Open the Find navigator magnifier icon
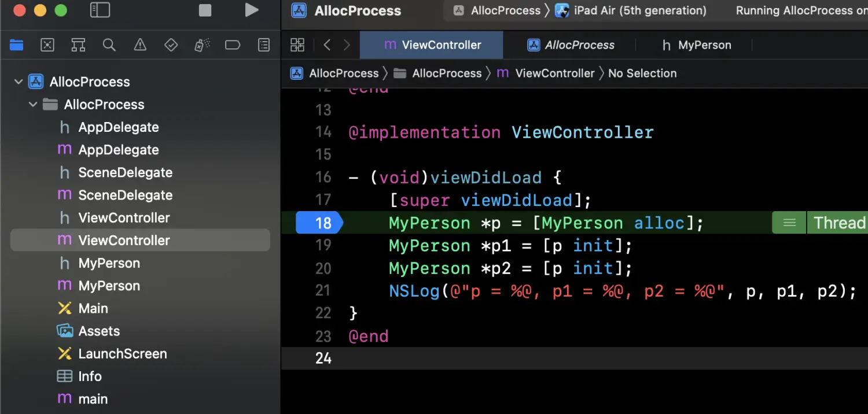The width and height of the screenshot is (868, 414). 109,45
